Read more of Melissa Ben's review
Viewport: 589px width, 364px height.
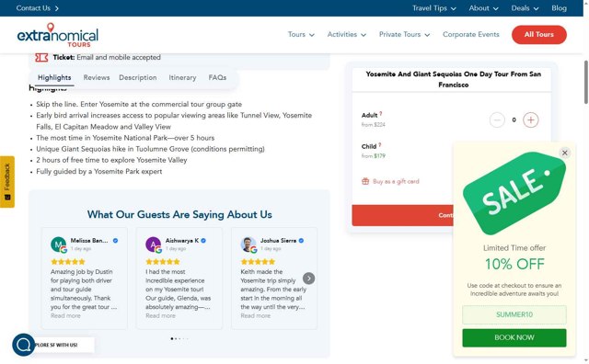click(65, 315)
